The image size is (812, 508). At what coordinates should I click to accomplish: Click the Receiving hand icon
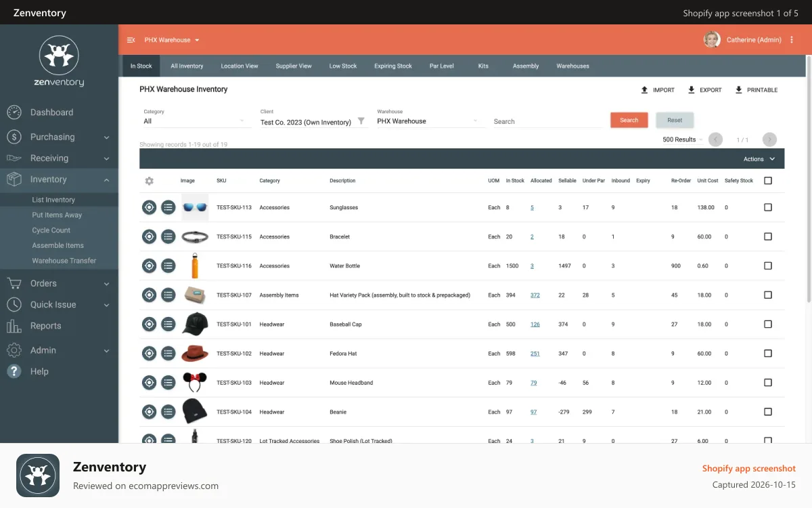[14, 158]
